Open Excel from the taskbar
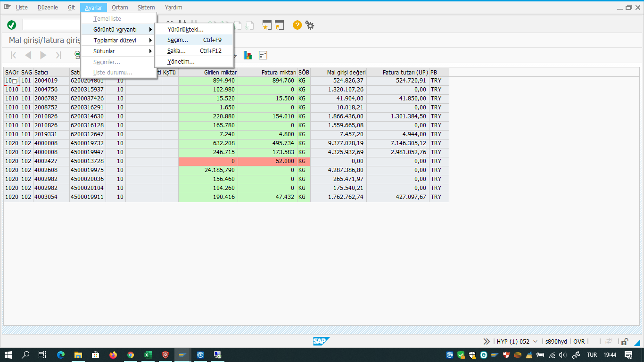Image resolution: width=644 pixels, height=362 pixels. click(x=148, y=355)
